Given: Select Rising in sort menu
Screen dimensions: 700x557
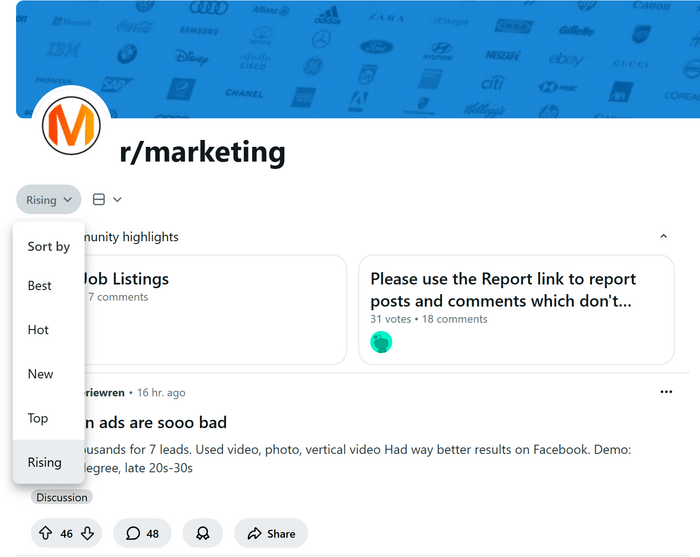Looking at the screenshot, I should point(44,462).
